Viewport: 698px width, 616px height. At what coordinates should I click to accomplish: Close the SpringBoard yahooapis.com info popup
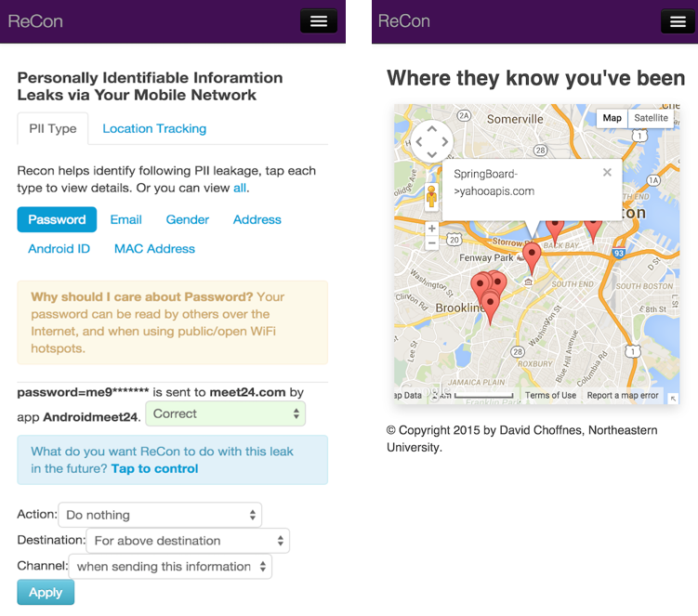pyautogui.click(x=607, y=172)
